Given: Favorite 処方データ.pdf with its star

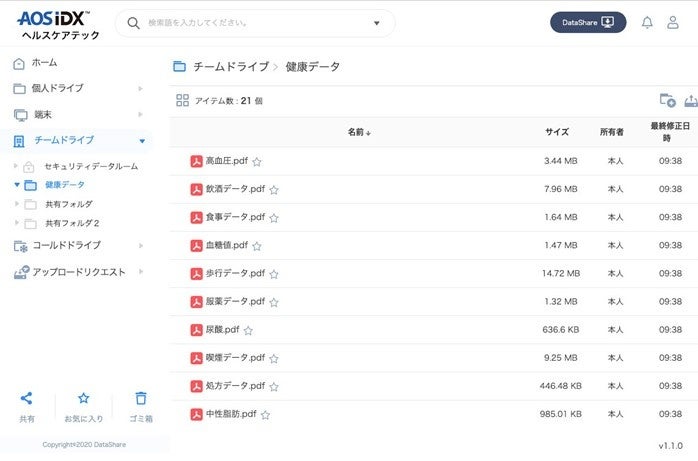Looking at the screenshot, I should (274, 387).
